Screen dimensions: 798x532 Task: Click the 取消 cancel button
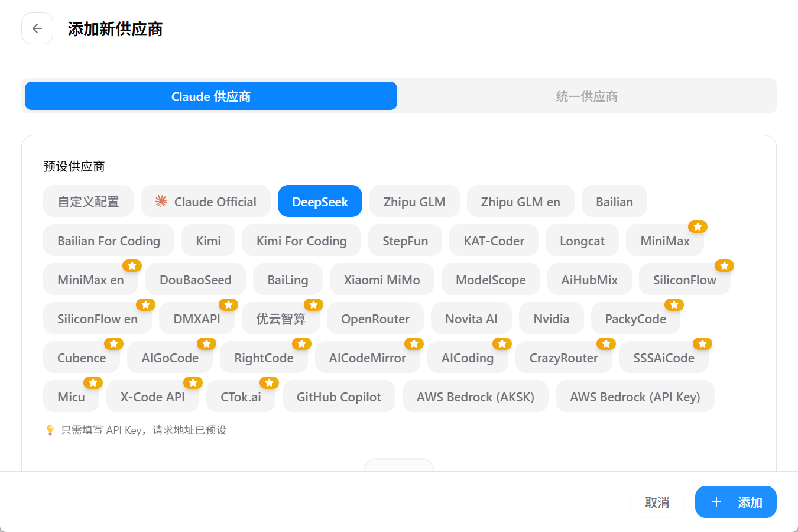coord(657,502)
